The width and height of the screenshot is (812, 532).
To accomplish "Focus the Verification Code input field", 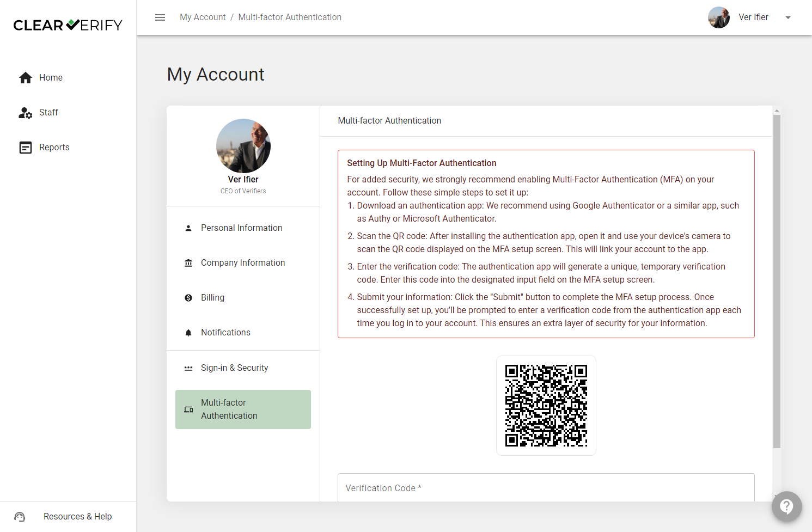I will pos(546,488).
